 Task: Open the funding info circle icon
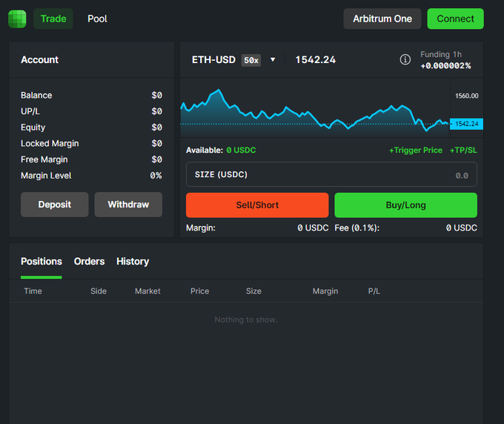(405, 59)
